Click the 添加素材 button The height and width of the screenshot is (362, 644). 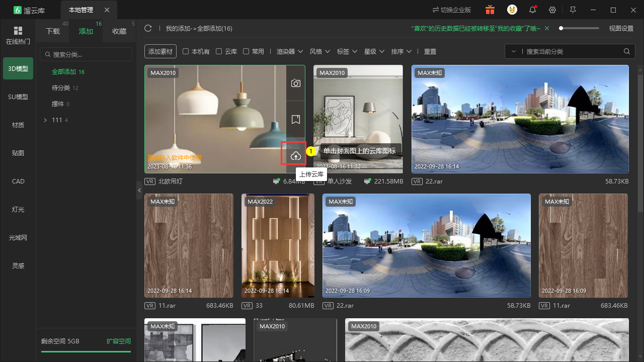(x=160, y=51)
